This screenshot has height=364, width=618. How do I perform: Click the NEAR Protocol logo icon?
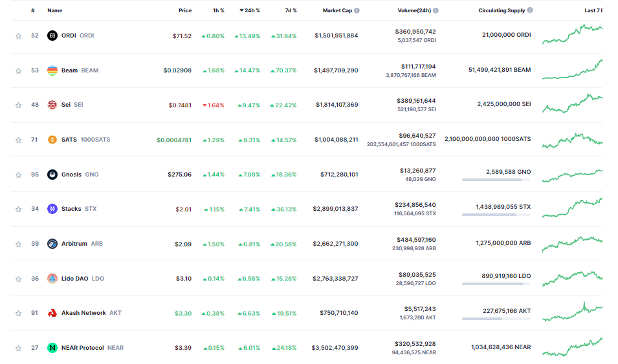(x=52, y=348)
